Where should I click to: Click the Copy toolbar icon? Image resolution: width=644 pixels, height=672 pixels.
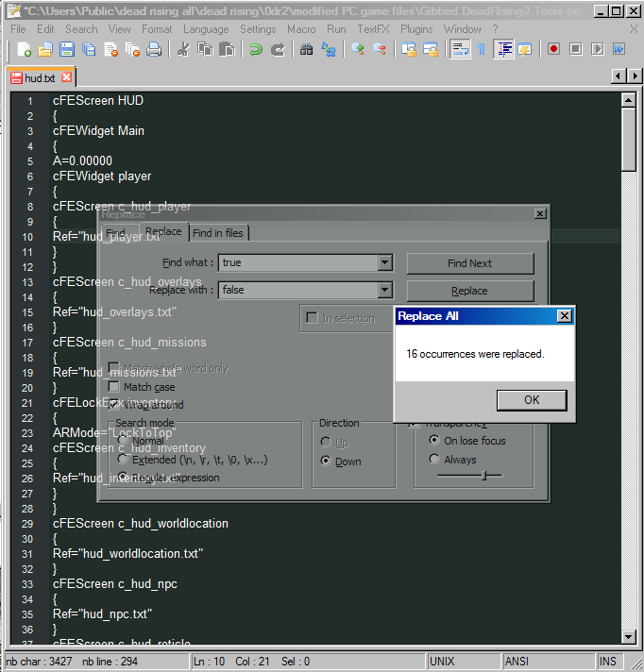coord(205,49)
